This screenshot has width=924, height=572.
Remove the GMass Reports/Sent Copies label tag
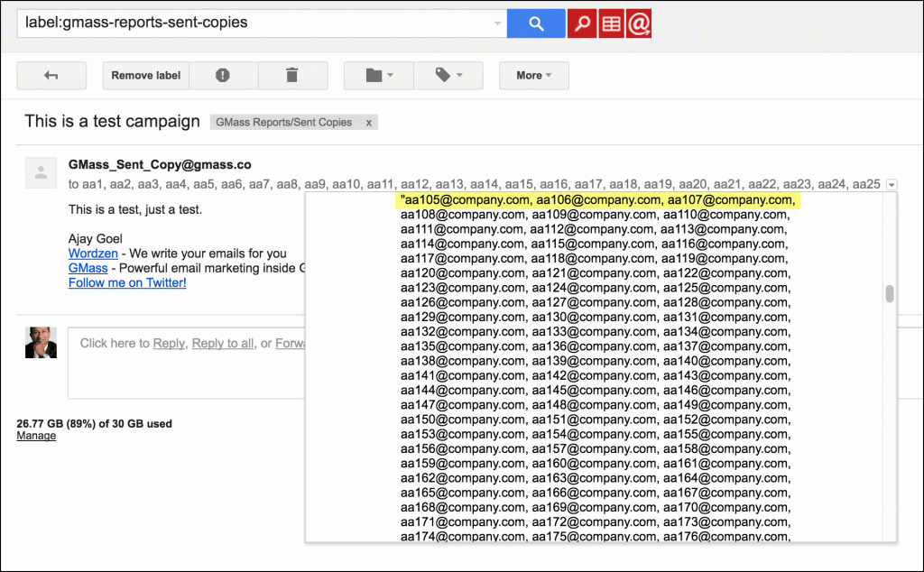click(368, 123)
